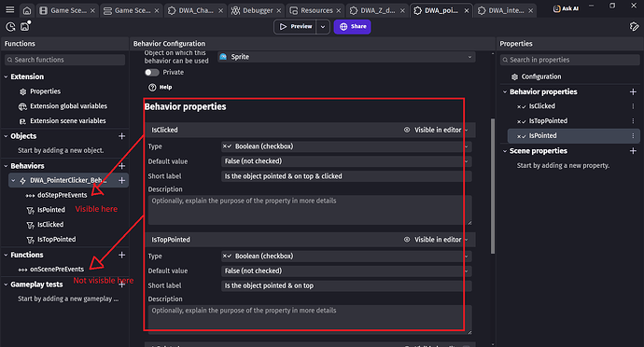Add a new object with plus
The image size is (644, 347).
coord(121,136)
